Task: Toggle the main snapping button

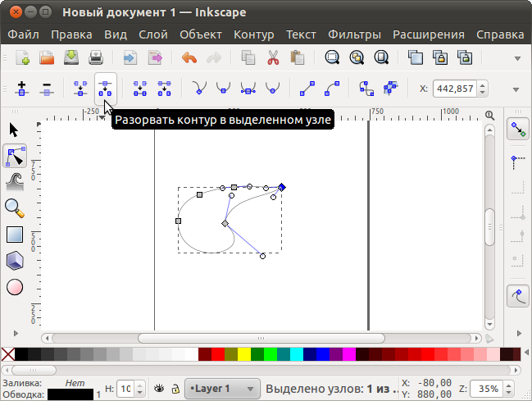Action: (518, 130)
